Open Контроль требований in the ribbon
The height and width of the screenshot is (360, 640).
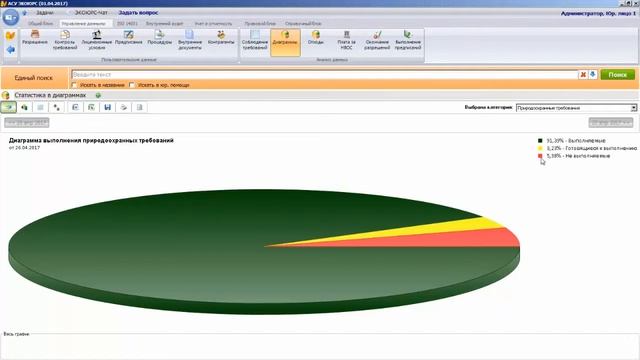pos(65,40)
